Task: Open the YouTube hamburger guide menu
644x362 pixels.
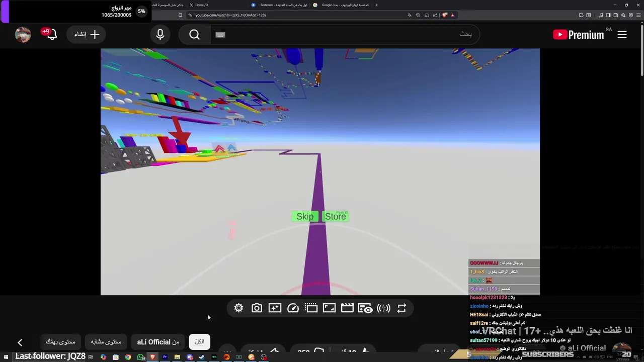Action: point(622,35)
